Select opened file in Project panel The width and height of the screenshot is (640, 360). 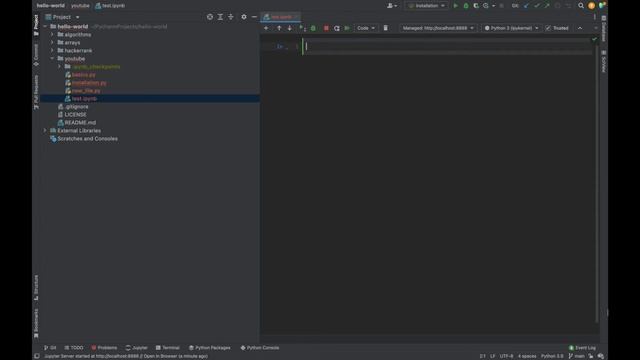[x=210, y=17]
